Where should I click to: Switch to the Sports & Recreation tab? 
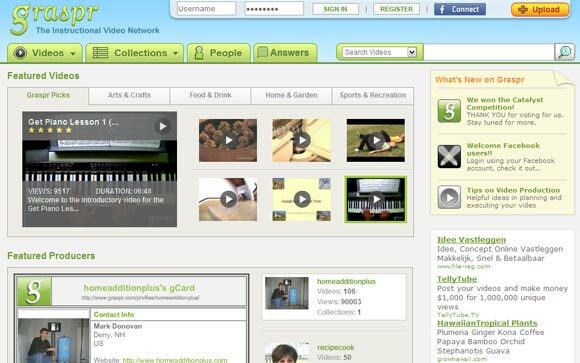point(372,95)
